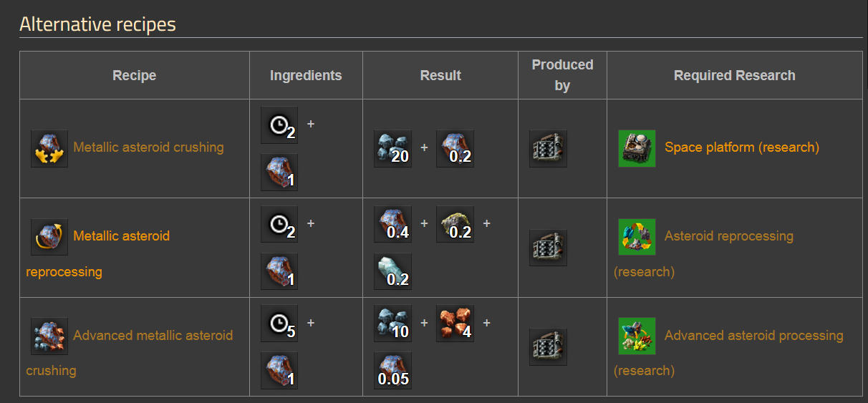The image size is (868, 403).
Task: Open the Asteroid reprocessing research link
Action: point(703,253)
